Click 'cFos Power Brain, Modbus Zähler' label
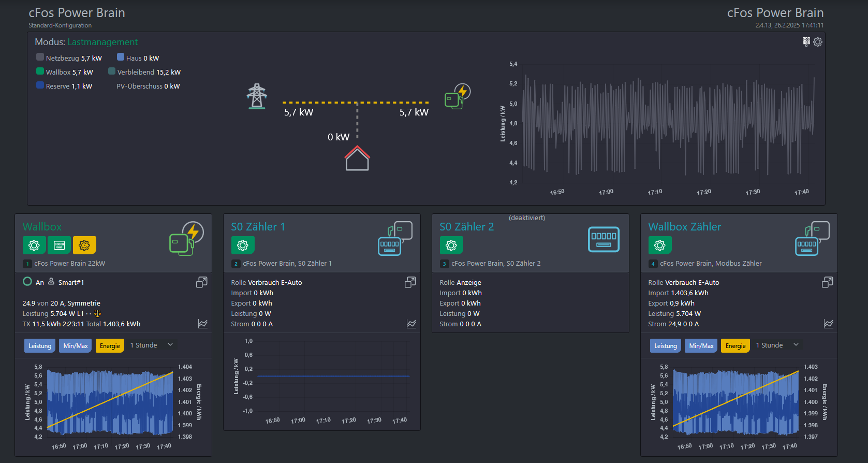 711,263
